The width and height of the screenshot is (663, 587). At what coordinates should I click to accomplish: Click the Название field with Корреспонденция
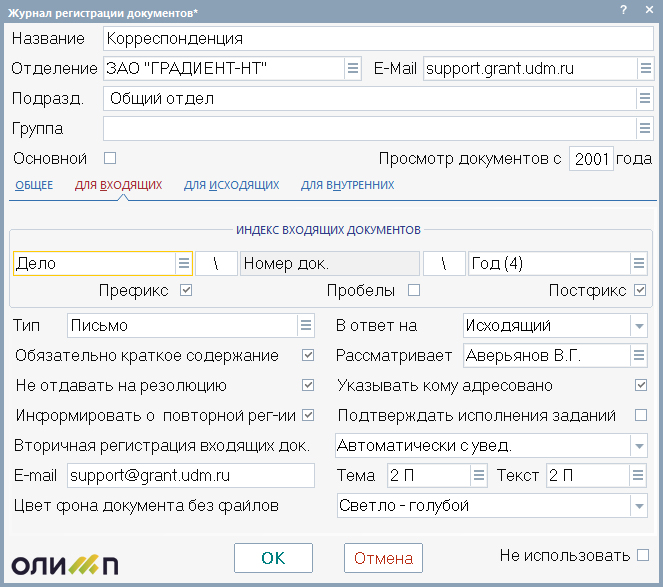(x=378, y=38)
